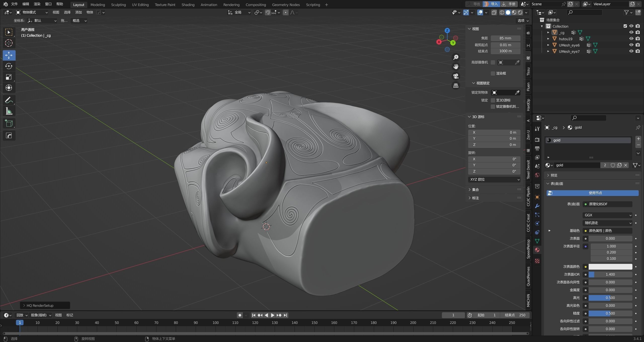
Task: Switch to the Sculpting workspace tab
Action: coord(118,5)
